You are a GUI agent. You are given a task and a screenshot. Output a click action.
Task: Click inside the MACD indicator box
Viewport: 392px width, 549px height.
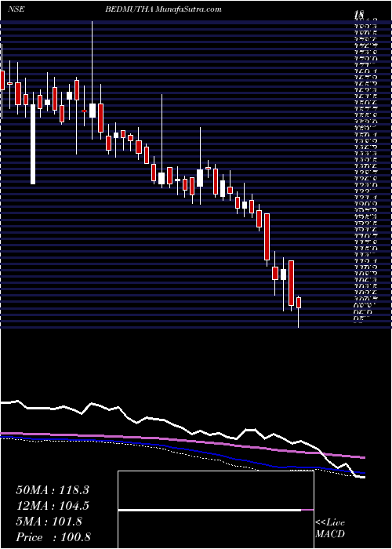[x=216, y=510]
